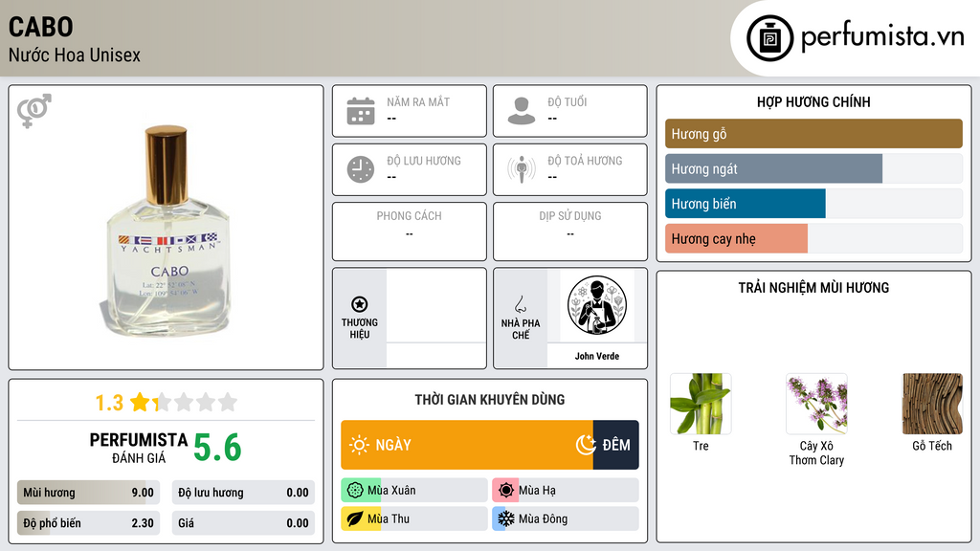
Task: Click the Nước Hoa Unisex subtitle
Action: 75,55
